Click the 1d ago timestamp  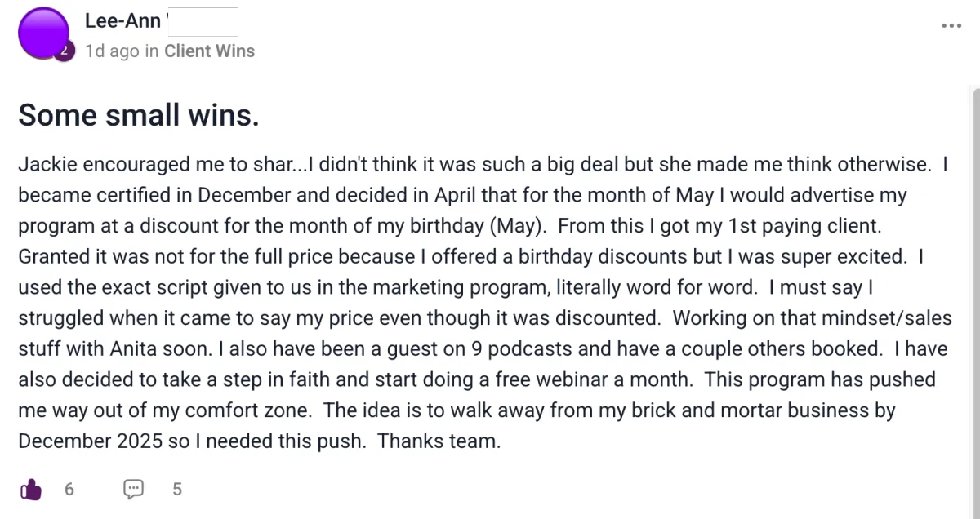[x=112, y=51]
